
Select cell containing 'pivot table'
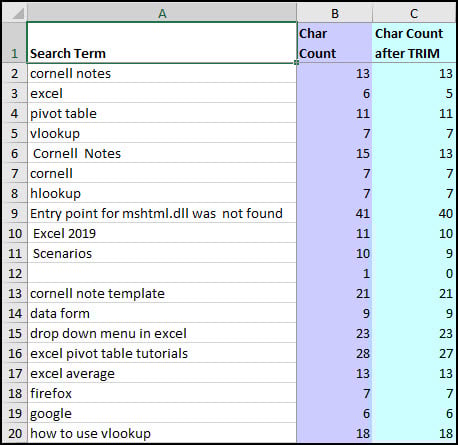(162, 113)
